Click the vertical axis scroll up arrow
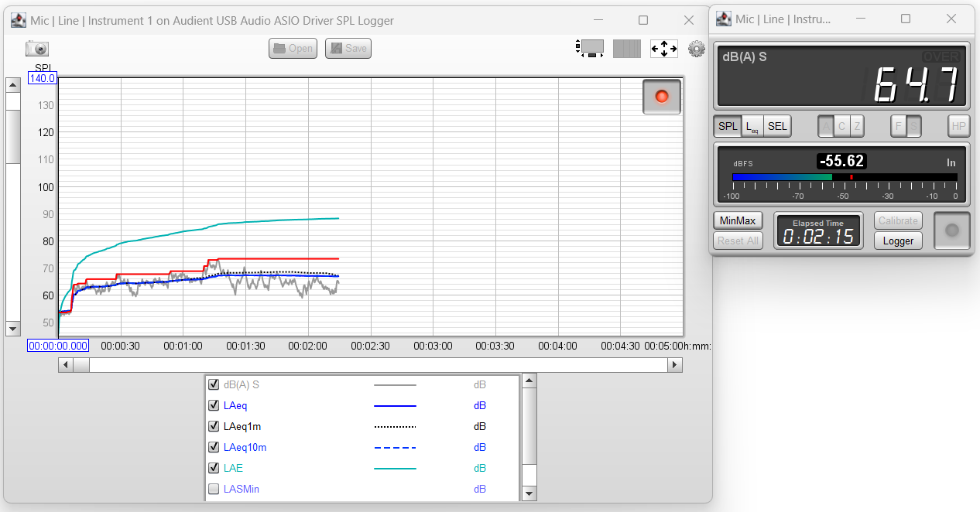Screen dimensions: 980x512 click(x=13, y=84)
